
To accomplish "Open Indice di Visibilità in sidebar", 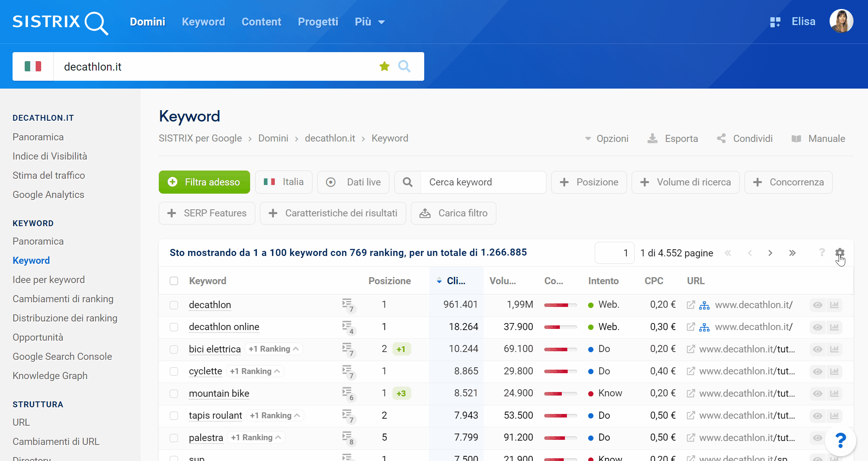I will click(50, 156).
